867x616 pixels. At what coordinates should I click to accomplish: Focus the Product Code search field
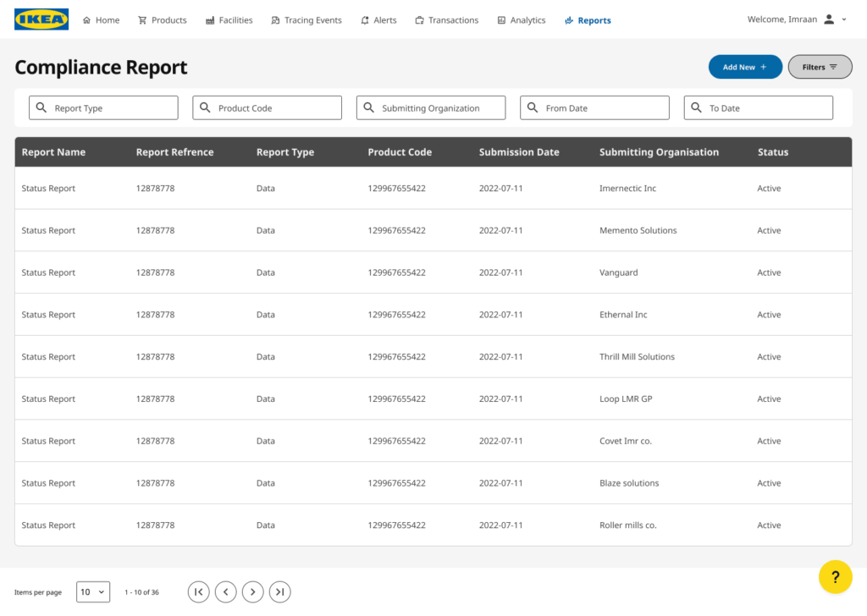[x=267, y=107]
